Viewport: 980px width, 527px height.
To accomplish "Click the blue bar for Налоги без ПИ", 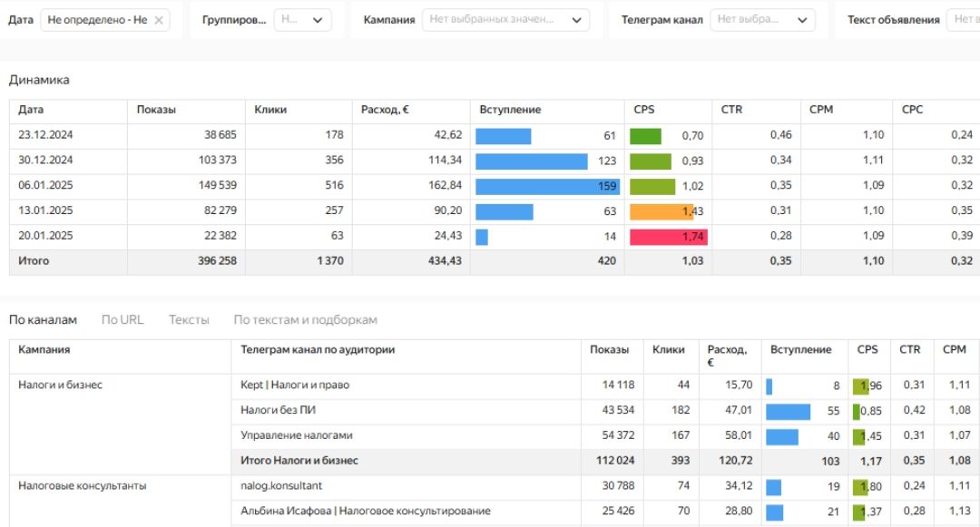I will click(788, 412).
